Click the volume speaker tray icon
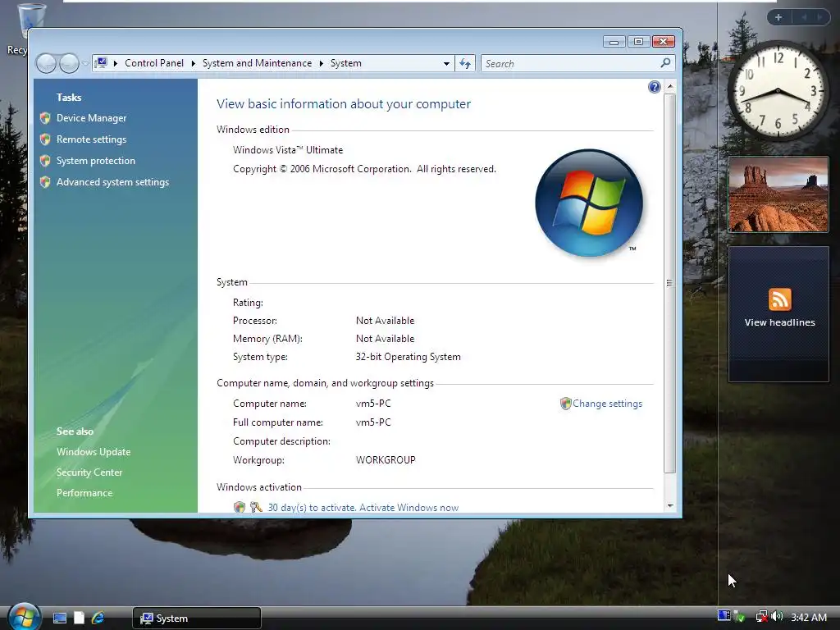 (778, 617)
